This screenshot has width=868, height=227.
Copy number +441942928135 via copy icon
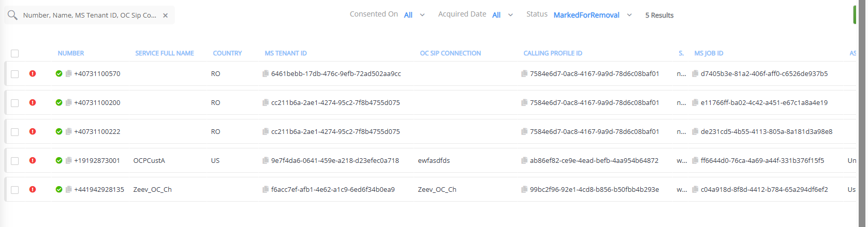(68, 190)
